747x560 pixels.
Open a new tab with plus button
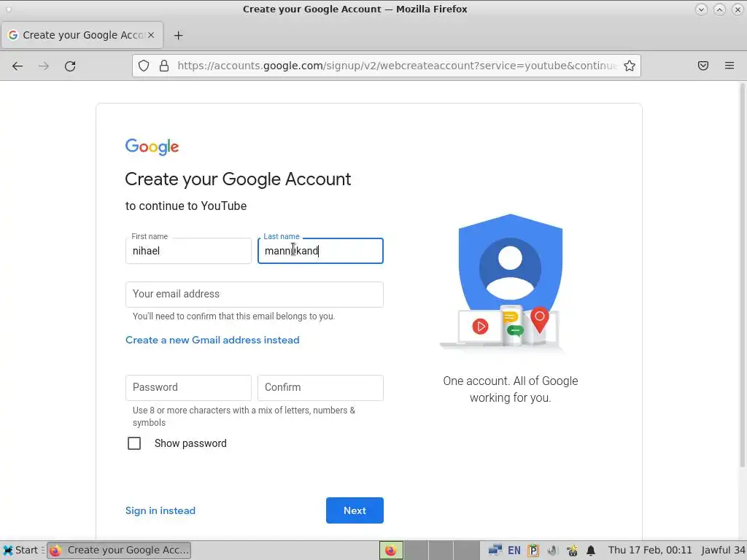178,35
